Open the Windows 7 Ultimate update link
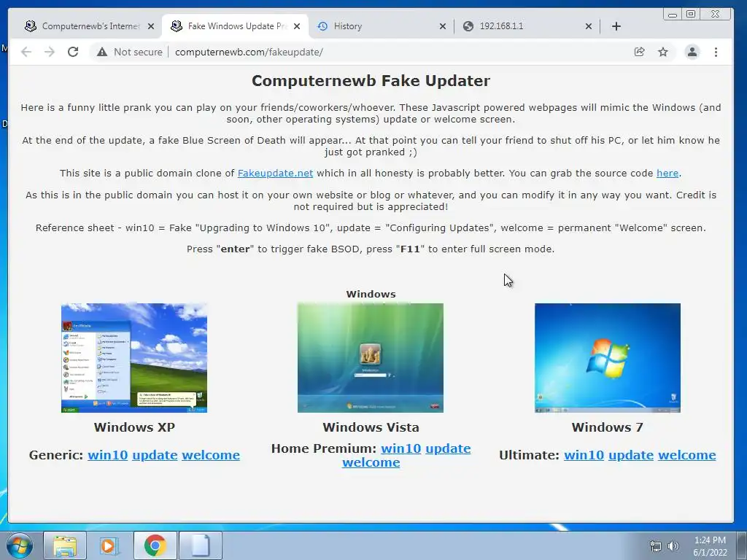This screenshot has height=560, width=747. [x=631, y=455]
